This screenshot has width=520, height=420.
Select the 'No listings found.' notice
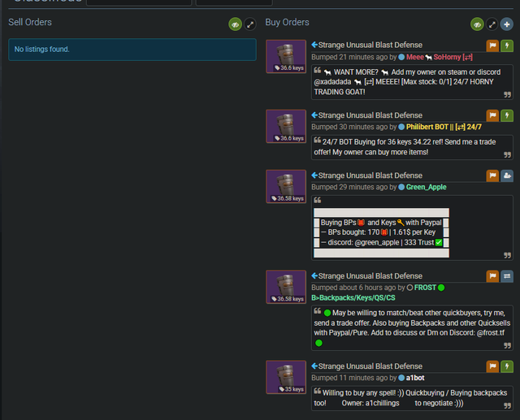click(x=132, y=50)
